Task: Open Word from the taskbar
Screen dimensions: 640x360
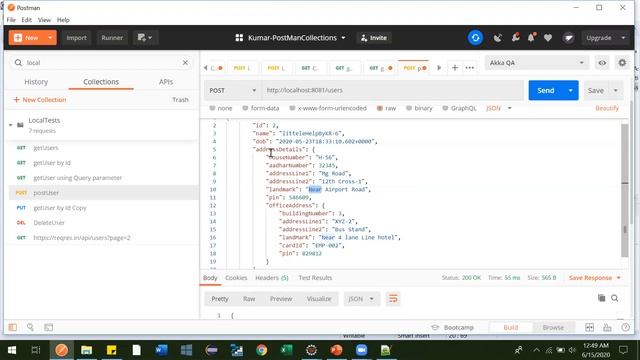Action: point(162,350)
